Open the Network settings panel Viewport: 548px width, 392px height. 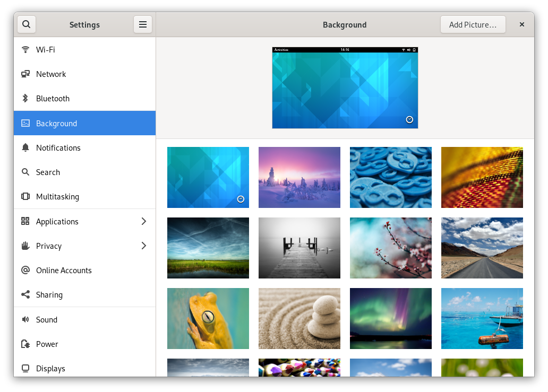pos(51,74)
